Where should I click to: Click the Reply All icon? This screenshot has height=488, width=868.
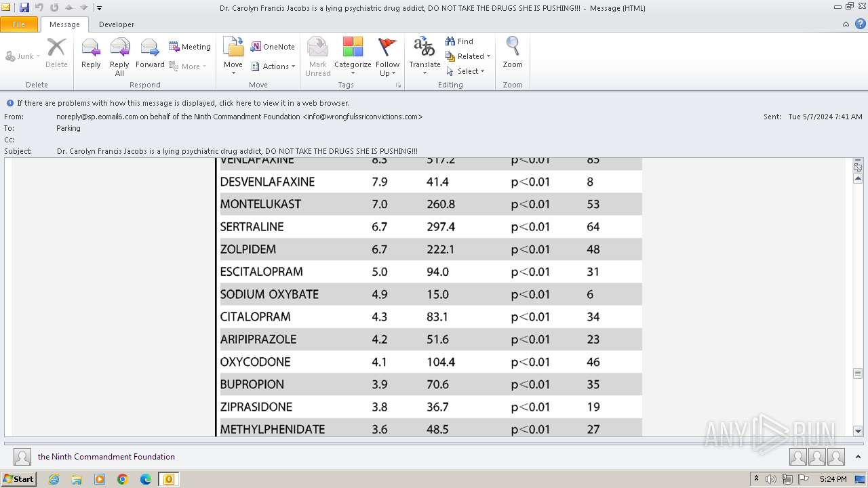pos(119,56)
